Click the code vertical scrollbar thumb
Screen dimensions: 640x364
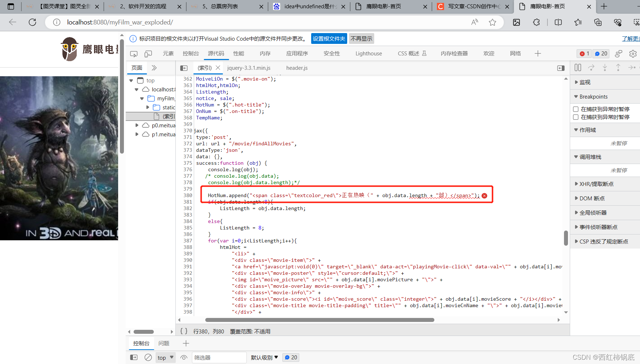coord(566,238)
